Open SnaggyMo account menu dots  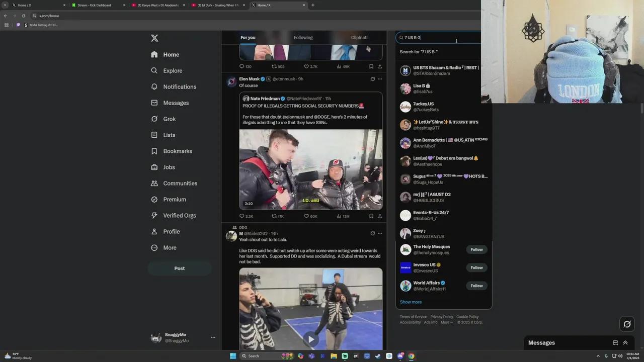pyautogui.click(x=213, y=337)
